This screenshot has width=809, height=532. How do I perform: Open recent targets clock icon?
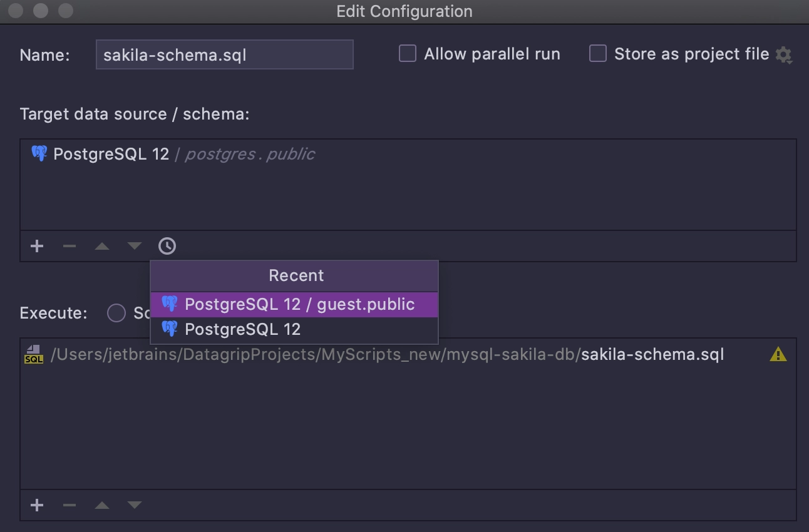click(167, 246)
